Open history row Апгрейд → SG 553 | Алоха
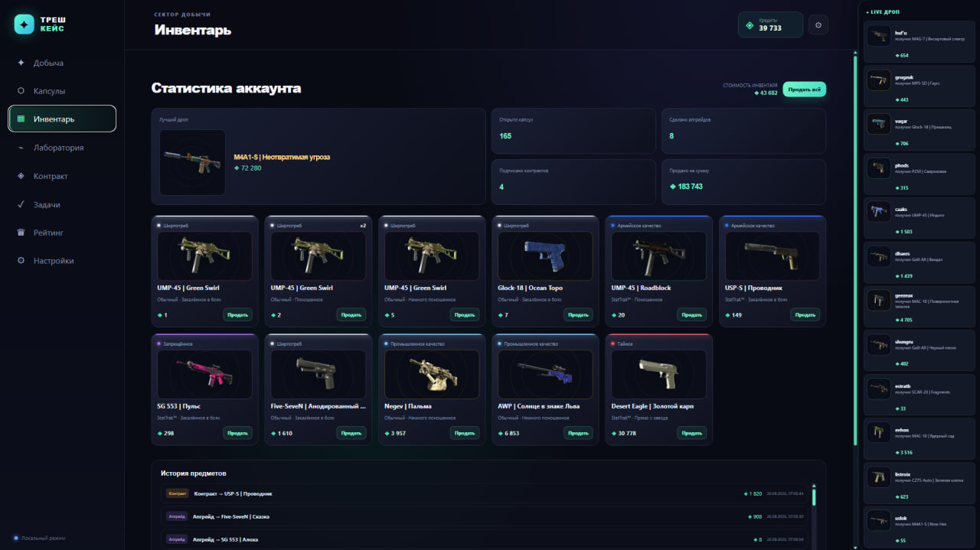This screenshot has width=980, height=550. pyautogui.click(x=485, y=539)
